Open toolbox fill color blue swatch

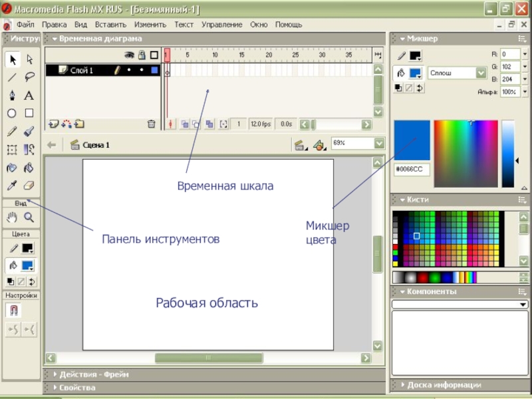pos(27,265)
